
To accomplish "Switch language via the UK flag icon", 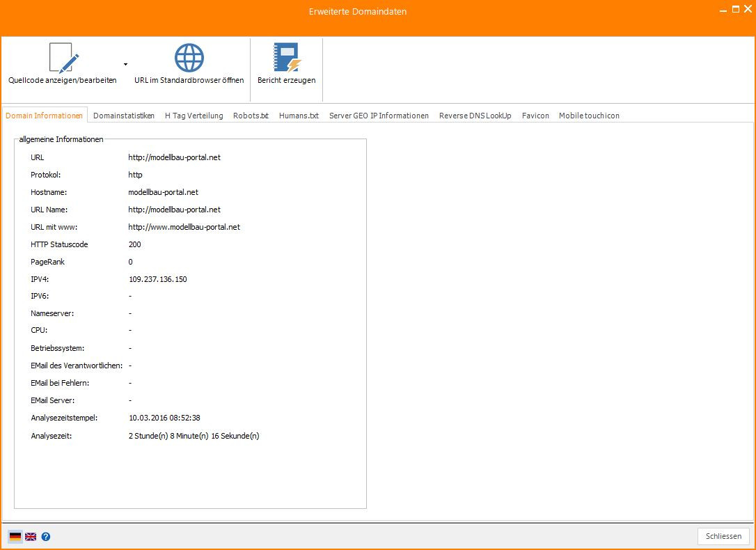I will [31, 537].
